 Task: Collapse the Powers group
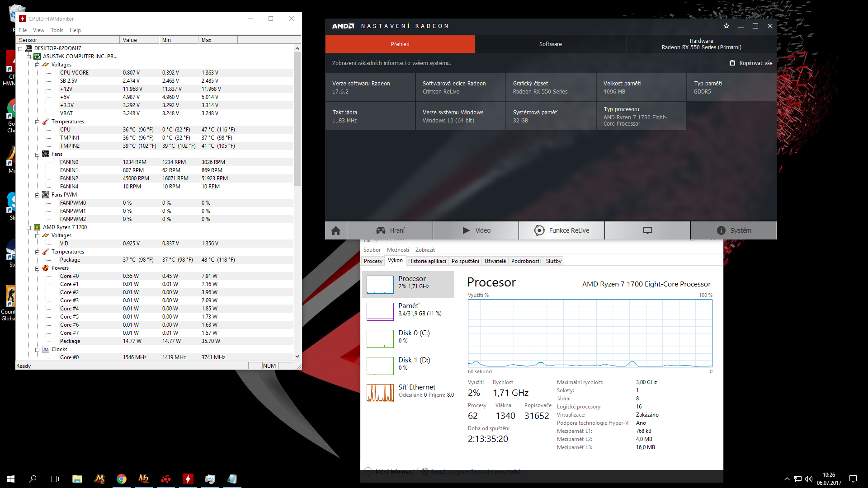38,268
